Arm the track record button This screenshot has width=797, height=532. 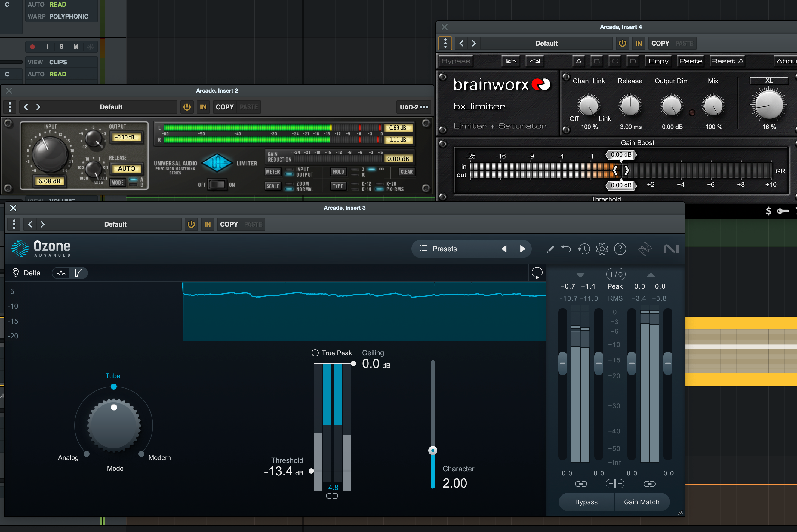pyautogui.click(x=32, y=47)
